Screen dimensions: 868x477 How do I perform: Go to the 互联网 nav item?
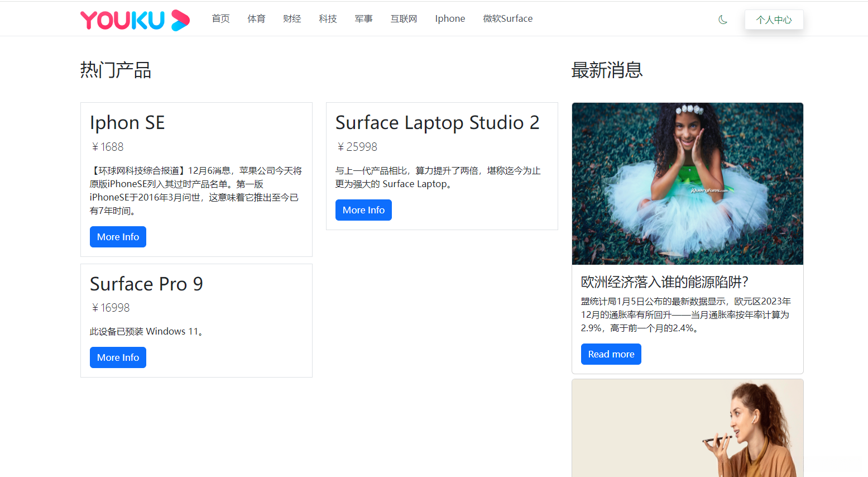coord(404,18)
